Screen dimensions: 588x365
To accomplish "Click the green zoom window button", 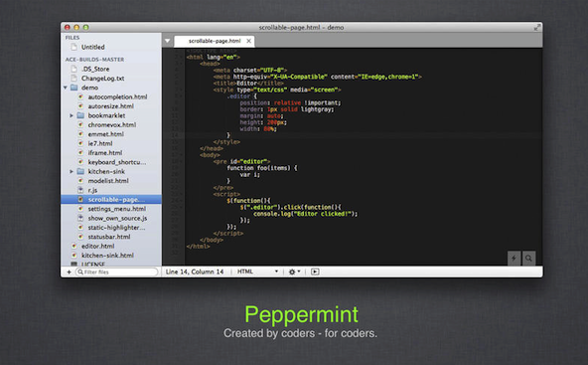I will pos(85,28).
